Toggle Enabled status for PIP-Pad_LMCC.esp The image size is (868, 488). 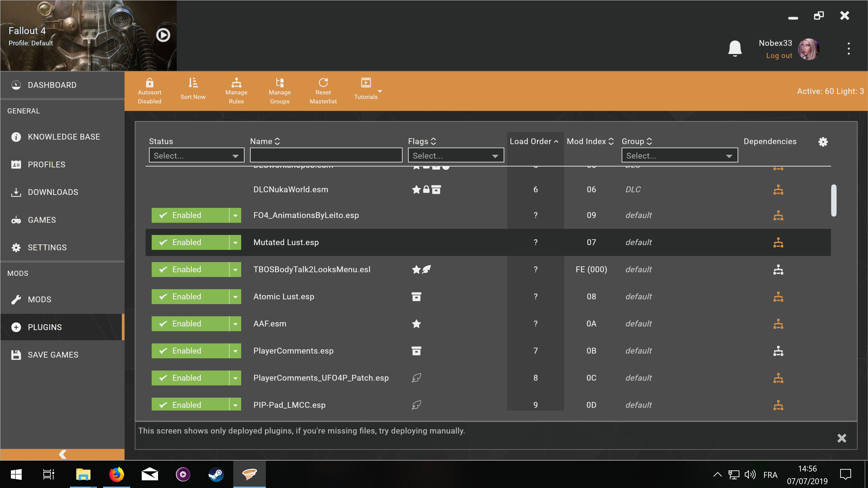pos(190,404)
